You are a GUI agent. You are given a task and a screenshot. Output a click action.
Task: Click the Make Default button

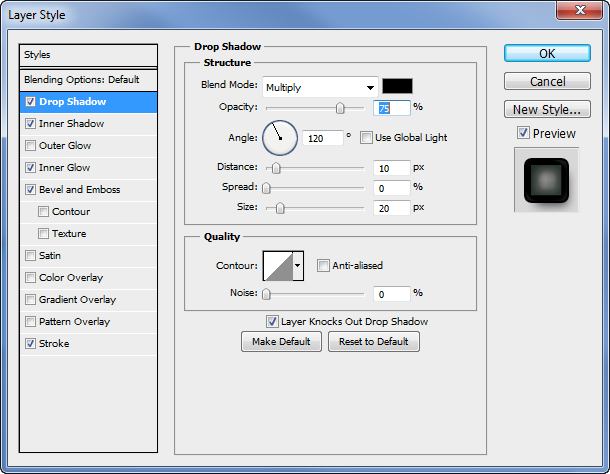[281, 342]
